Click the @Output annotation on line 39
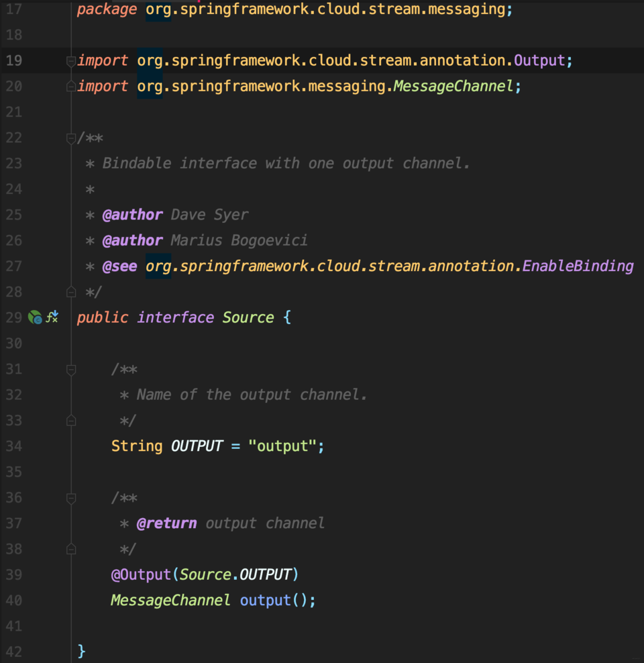This screenshot has width=644, height=663. point(141,574)
